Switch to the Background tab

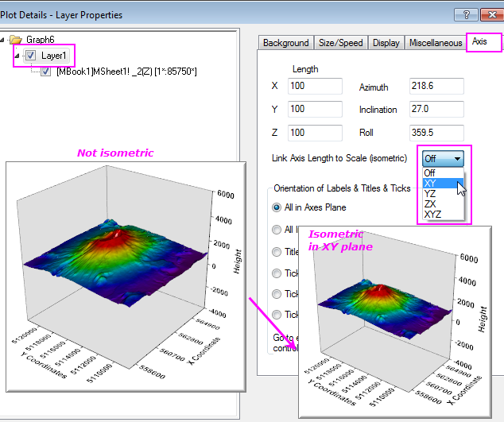tap(285, 43)
